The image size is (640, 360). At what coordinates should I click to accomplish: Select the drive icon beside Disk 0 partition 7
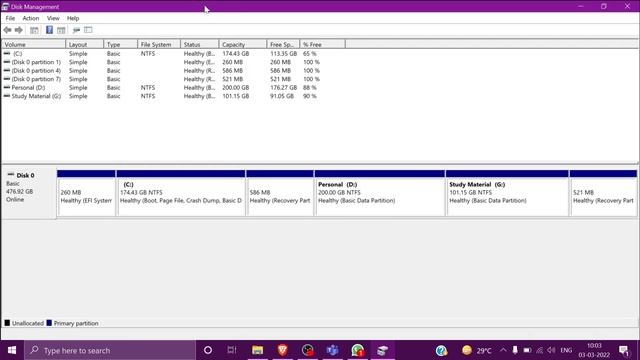click(7, 79)
